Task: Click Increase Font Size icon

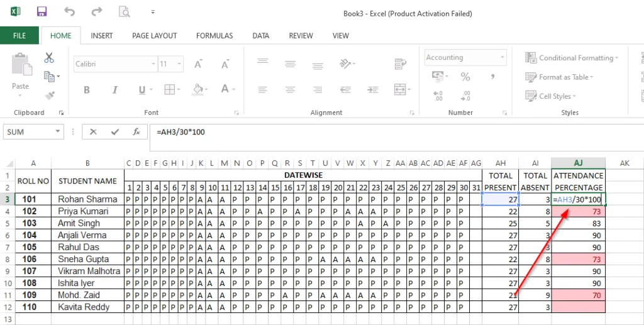Action: click(198, 64)
